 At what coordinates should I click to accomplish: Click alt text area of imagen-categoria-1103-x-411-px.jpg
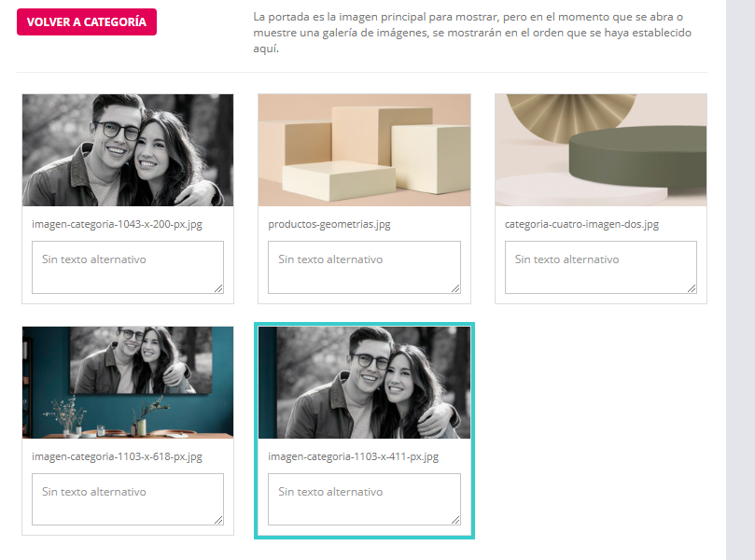[364, 498]
